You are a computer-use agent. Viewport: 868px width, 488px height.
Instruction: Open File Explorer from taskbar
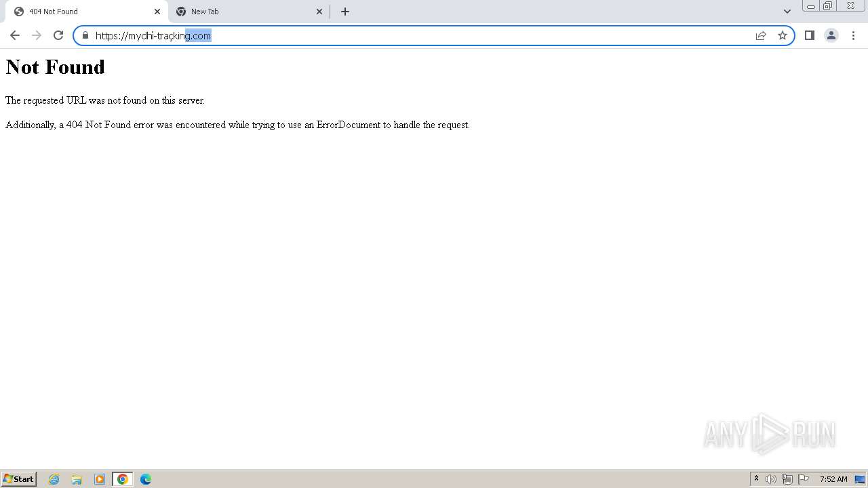point(77,479)
